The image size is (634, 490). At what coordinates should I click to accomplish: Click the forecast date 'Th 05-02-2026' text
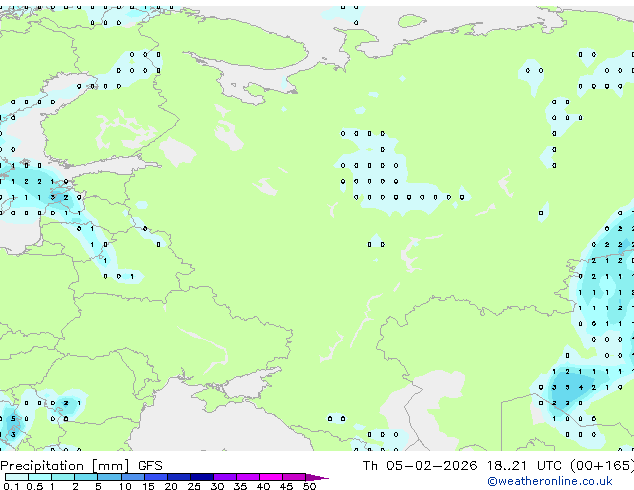pos(420,466)
